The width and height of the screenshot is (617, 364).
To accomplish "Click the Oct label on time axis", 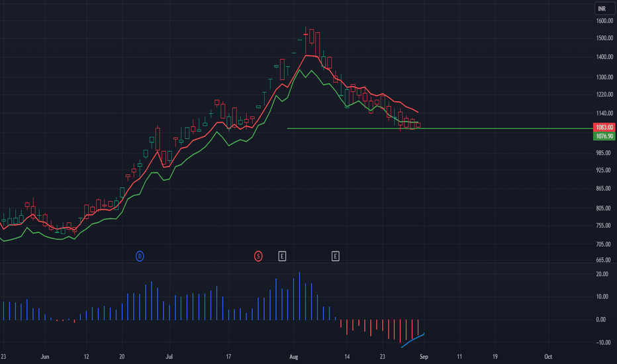I will coord(548,357).
